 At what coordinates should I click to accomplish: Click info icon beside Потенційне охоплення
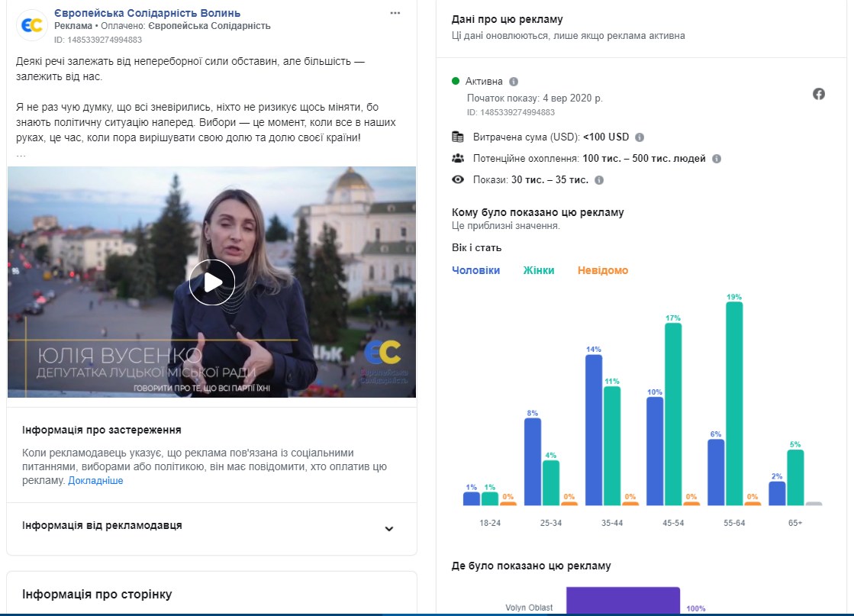[x=717, y=159]
